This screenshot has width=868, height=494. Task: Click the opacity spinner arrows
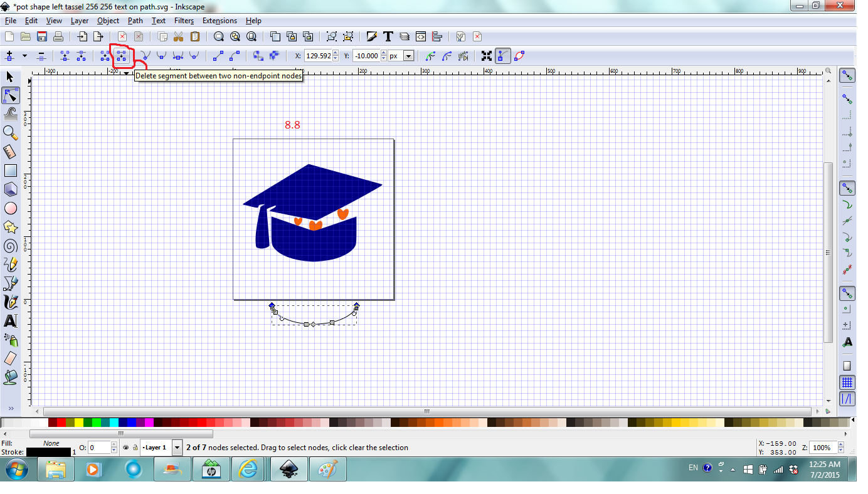coord(114,448)
